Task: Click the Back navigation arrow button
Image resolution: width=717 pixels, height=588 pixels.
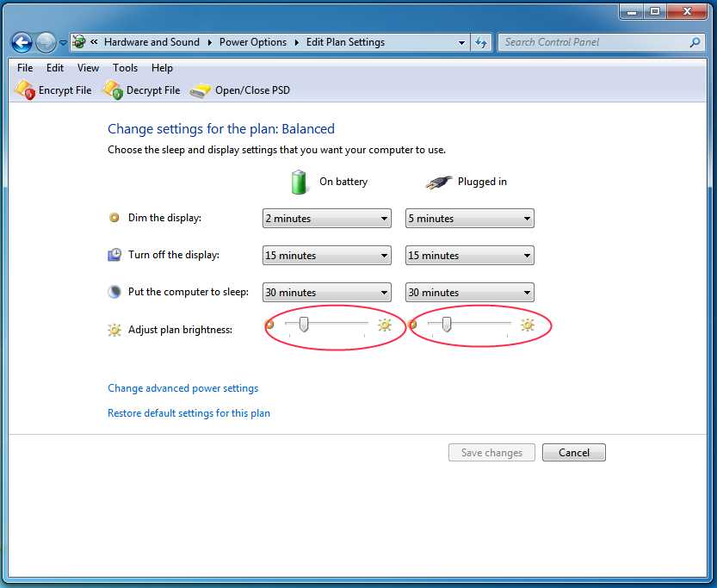Action: click(x=22, y=43)
